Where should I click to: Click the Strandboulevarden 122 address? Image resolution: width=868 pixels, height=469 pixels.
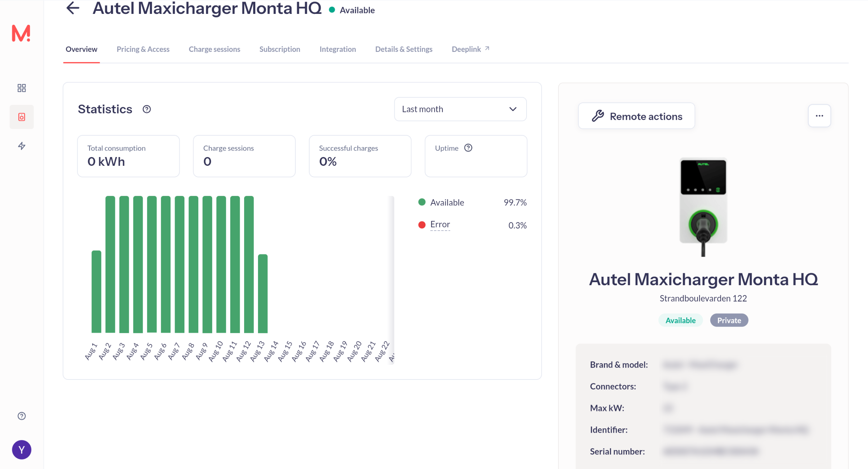click(703, 298)
